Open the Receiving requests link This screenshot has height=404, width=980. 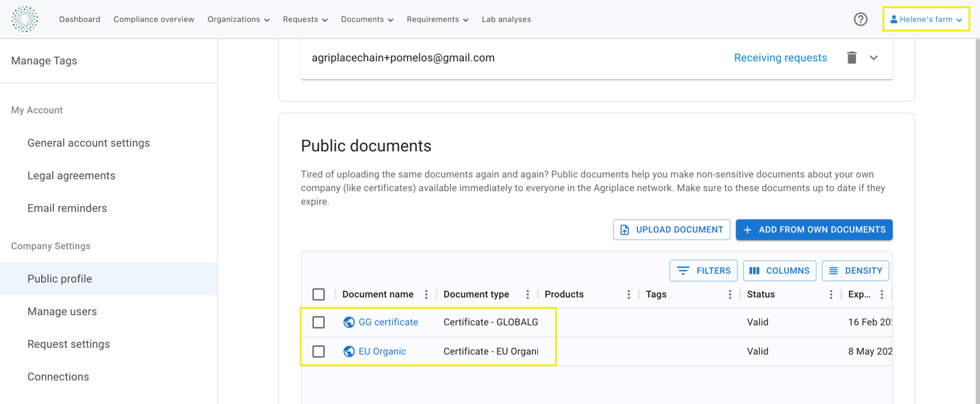781,58
